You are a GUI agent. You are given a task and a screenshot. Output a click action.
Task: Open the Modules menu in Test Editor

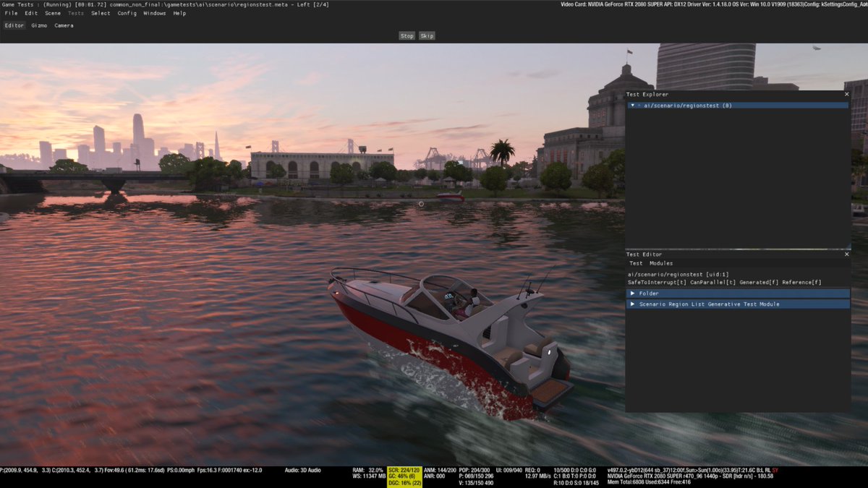tap(660, 263)
